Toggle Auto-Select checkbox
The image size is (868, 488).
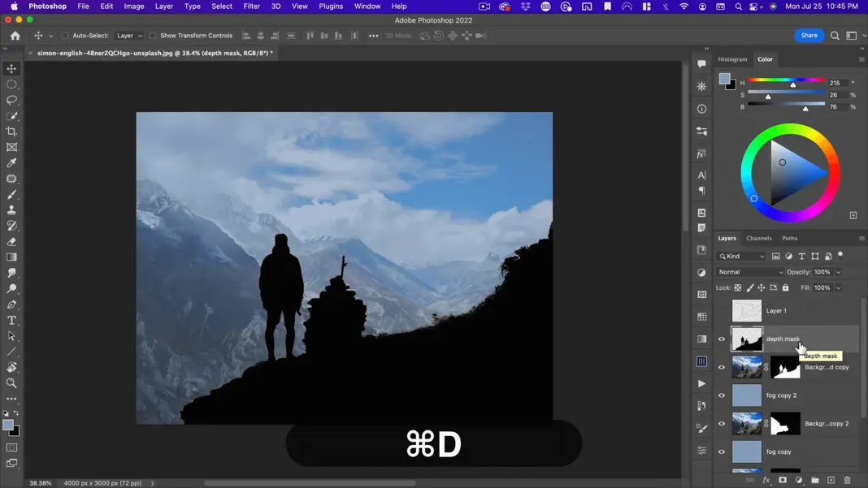click(65, 36)
